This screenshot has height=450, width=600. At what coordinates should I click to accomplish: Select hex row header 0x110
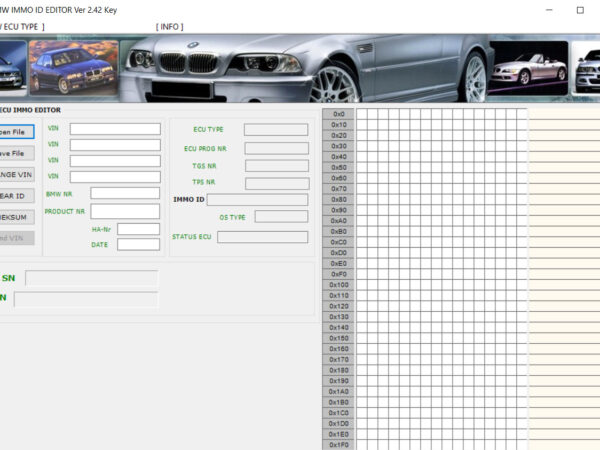[338, 296]
